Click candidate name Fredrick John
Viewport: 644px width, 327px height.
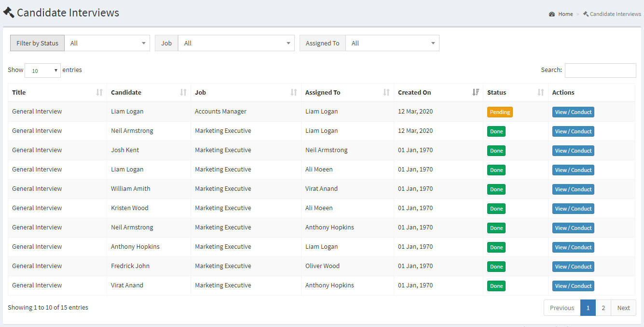[x=130, y=266]
